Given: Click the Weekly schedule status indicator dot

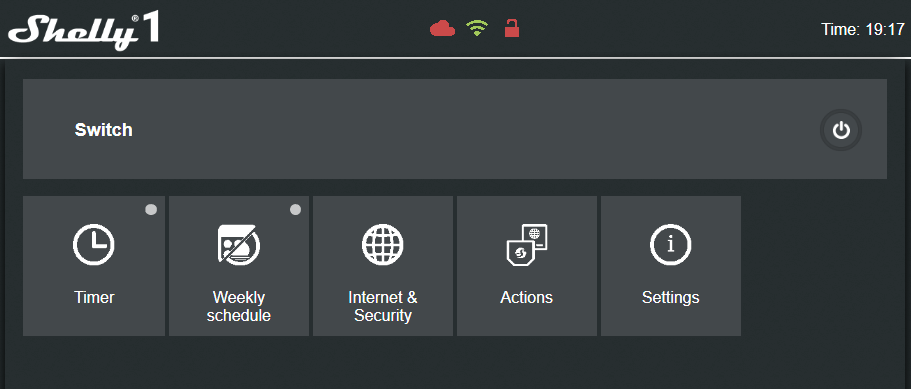Looking at the screenshot, I should (295, 210).
